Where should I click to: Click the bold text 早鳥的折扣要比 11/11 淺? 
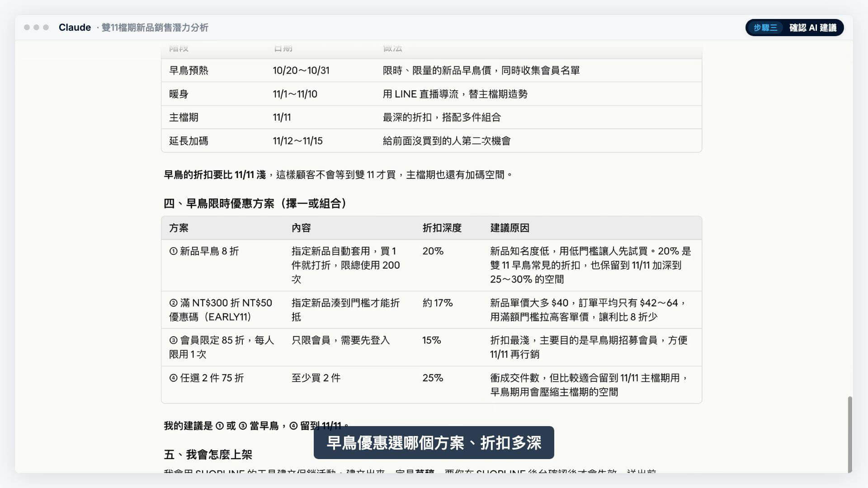(215, 175)
